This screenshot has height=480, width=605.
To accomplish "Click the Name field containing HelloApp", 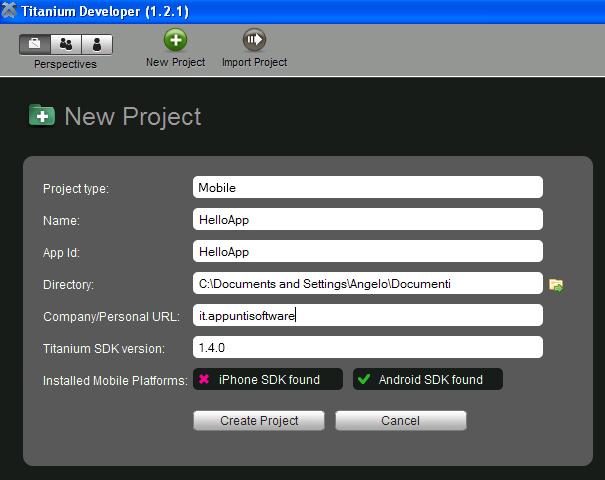I will tap(368, 220).
